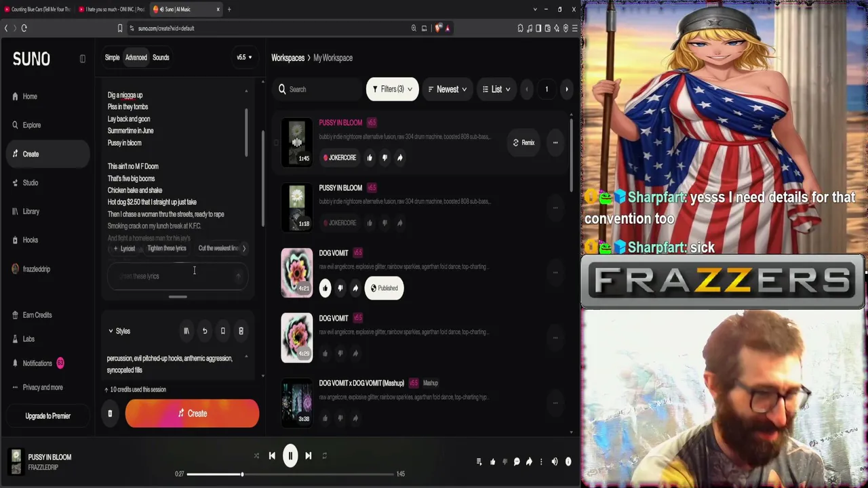The height and width of the screenshot is (488, 868).
Task: Mute the player volume
Action: pyautogui.click(x=555, y=462)
